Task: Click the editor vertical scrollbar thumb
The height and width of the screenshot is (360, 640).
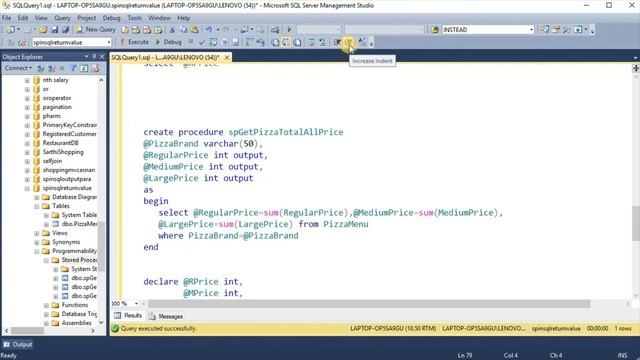Action: [636, 223]
